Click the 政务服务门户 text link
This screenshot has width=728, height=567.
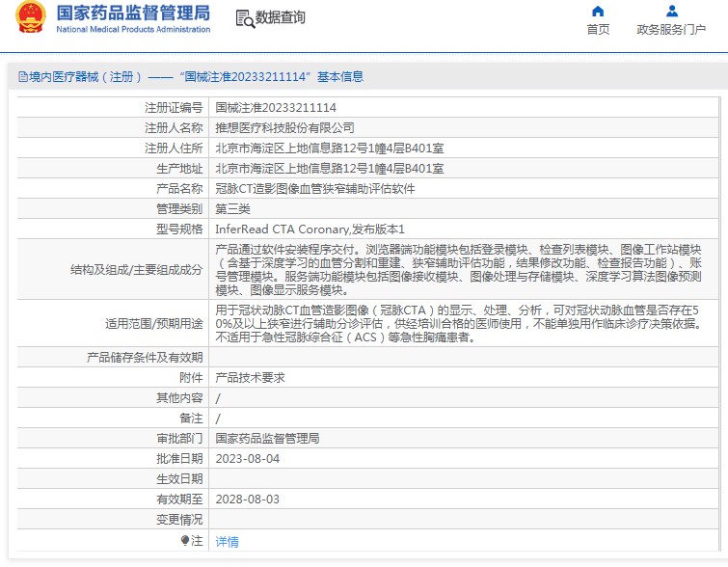pos(671,29)
